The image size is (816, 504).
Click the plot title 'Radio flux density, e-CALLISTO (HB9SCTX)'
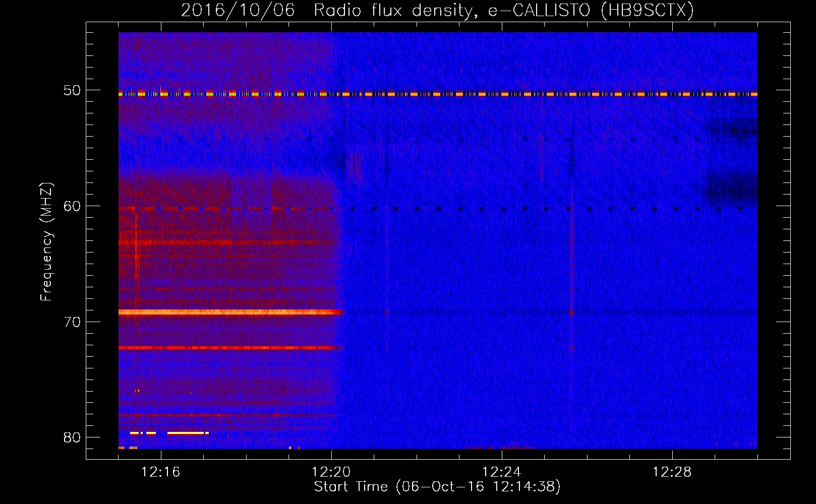(503, 10)
